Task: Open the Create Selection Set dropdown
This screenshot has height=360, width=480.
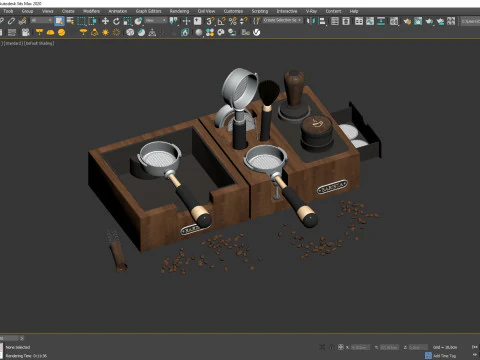Action: tap(282, 21)
